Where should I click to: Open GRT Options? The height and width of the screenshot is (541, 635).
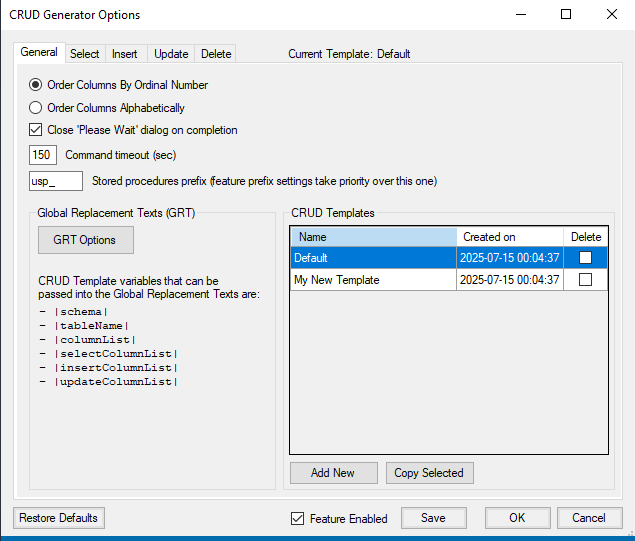(85, 240)
